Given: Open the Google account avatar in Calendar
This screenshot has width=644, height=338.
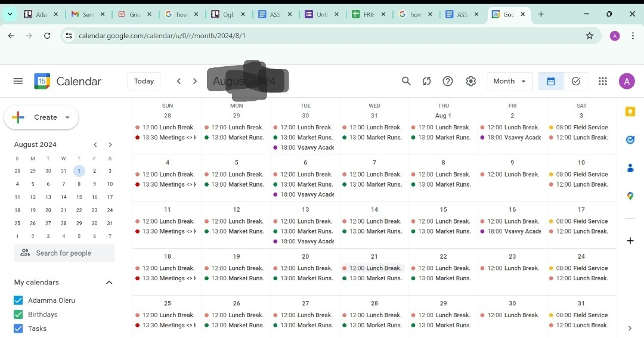Looking at the screenshot, I should [x=627, y=81].
